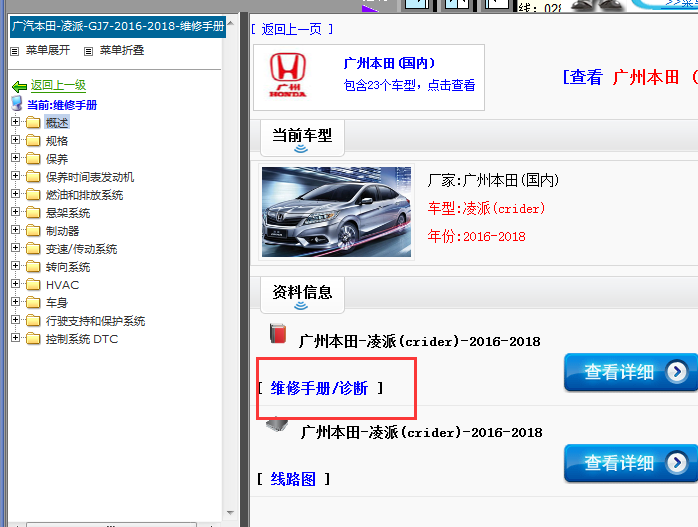The width and height of the screenshot is (698, 527).
Task: Click the tree panel scroll-down arrow
Action: [x=230, y=513]
